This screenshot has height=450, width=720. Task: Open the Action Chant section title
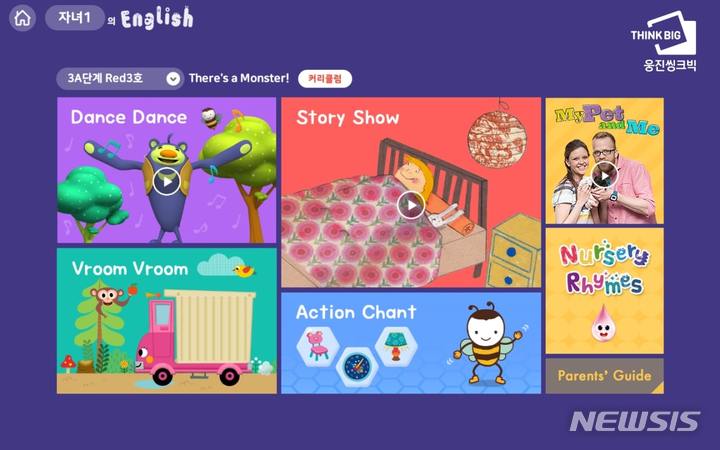pyautogui.click(x=356, y=312)
